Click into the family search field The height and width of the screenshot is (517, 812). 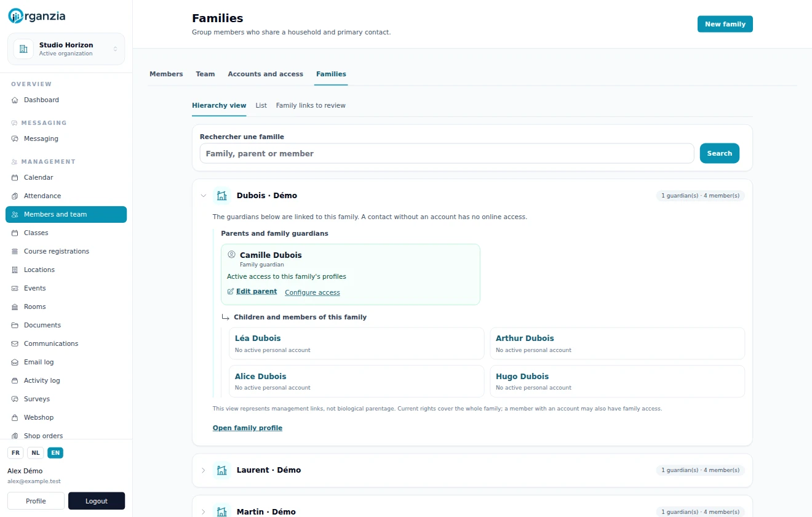tap(447, 153)
